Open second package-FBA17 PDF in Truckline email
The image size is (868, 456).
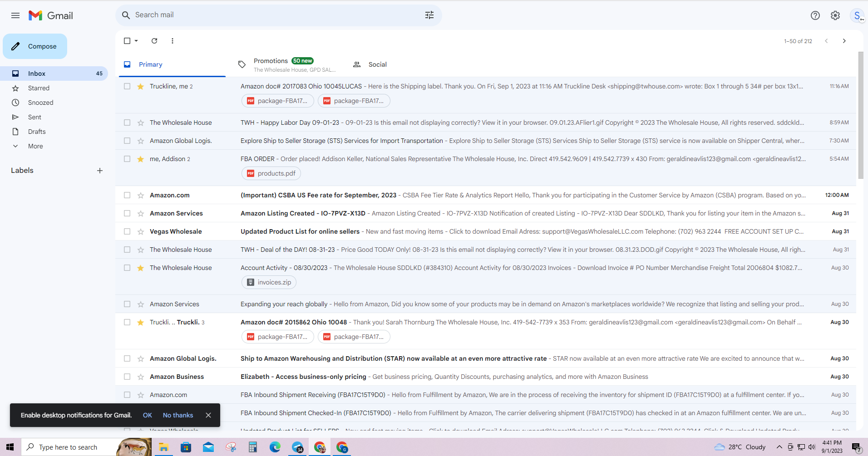click(x=354, y=101)
